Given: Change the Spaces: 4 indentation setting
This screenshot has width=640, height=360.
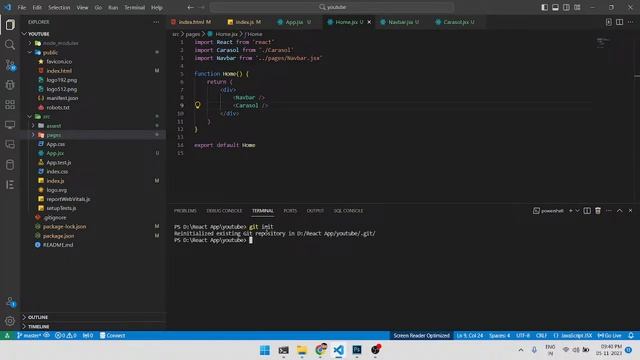Looking at the screenshot, I should coord(500,336).
